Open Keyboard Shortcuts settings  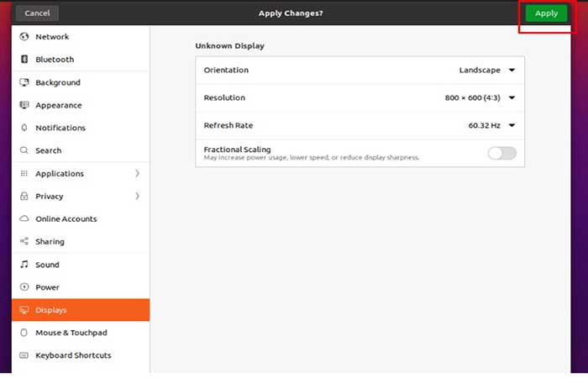click(81, 355)
